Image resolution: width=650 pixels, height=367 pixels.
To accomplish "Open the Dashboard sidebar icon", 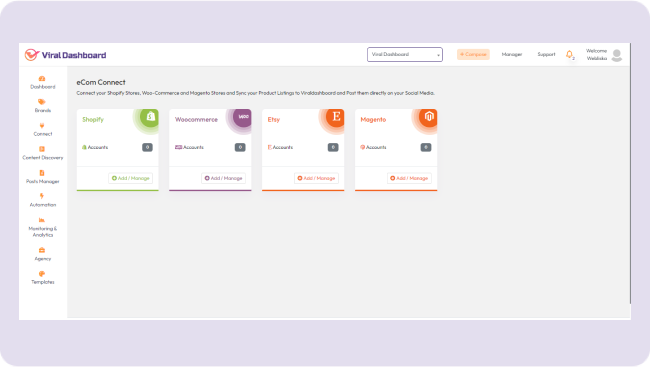I will tap(42, 79).
